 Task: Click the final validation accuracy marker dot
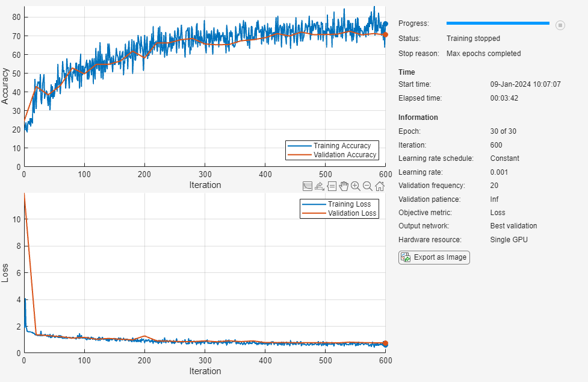pyautogui.click(x=385, y=34)
